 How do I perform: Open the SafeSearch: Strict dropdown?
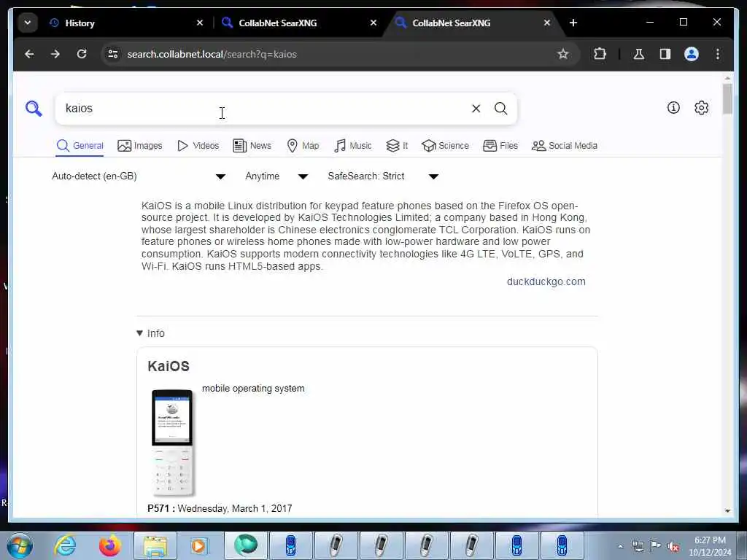(383, 176)
